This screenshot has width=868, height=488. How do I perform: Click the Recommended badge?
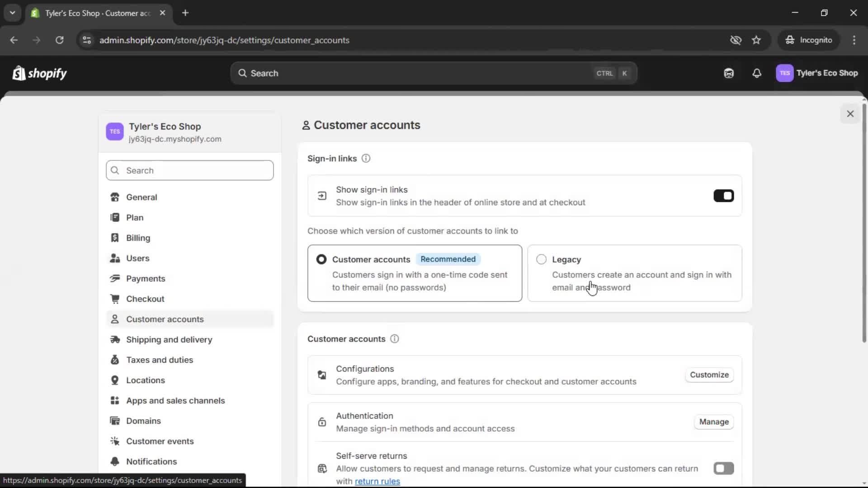448,259
